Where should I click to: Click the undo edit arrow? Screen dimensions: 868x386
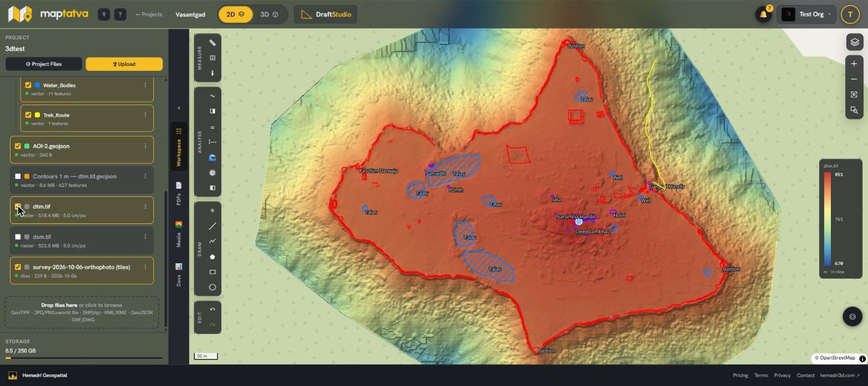pyautogui.click(x=213, y=310)
